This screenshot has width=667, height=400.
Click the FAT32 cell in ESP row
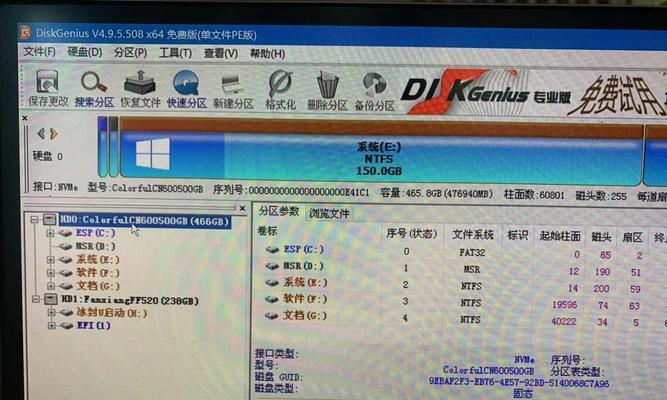(472, 253)
